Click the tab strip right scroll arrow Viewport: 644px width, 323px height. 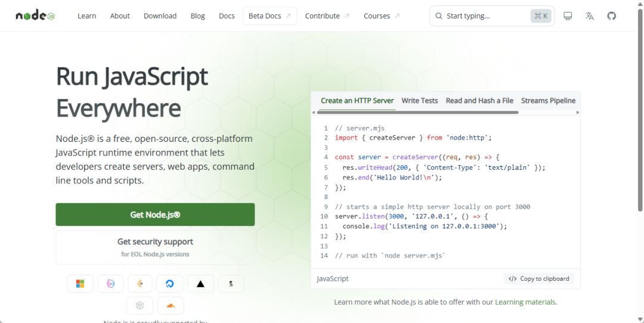pyautogui.click(x=578, y=113)
